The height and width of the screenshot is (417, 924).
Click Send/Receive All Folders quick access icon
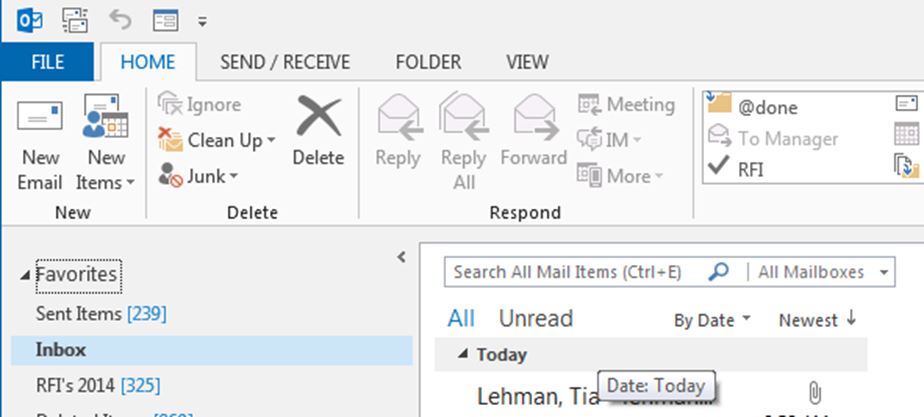tap(75, 21)
